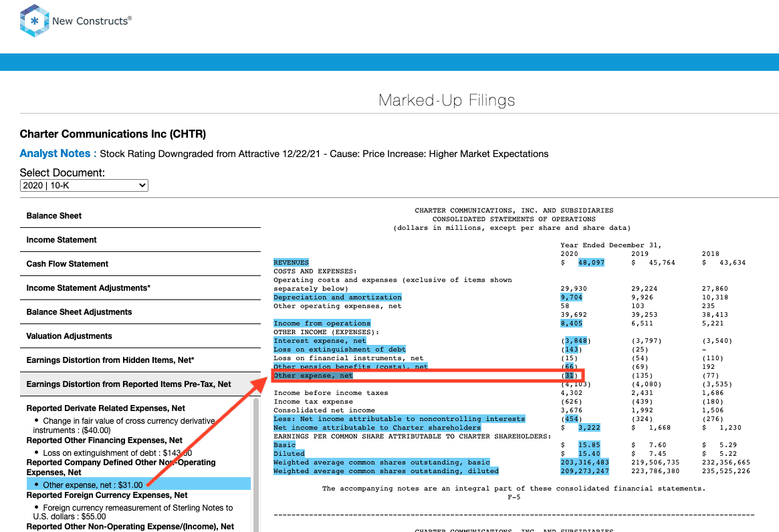This screenshot has width=779, height=532.
Task: Click the Marked-Up Filings page title
Action: click(x=447, y=100)
